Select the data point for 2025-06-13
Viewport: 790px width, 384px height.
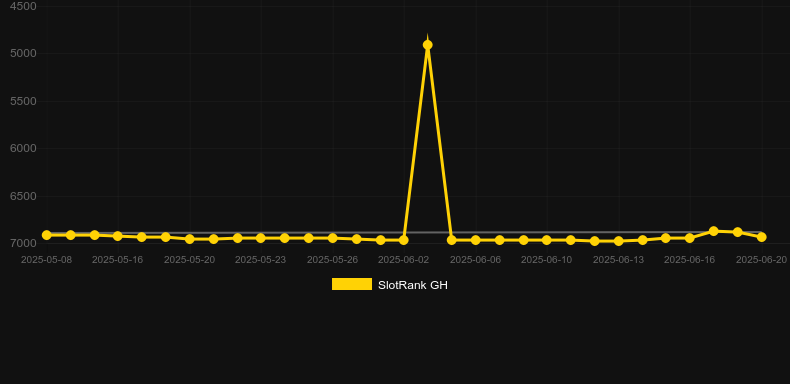618,241
